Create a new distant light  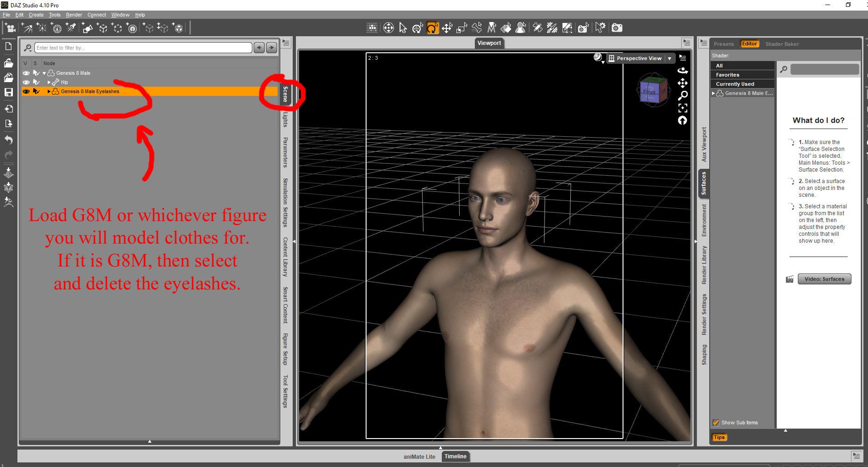[x=27, y=28]
